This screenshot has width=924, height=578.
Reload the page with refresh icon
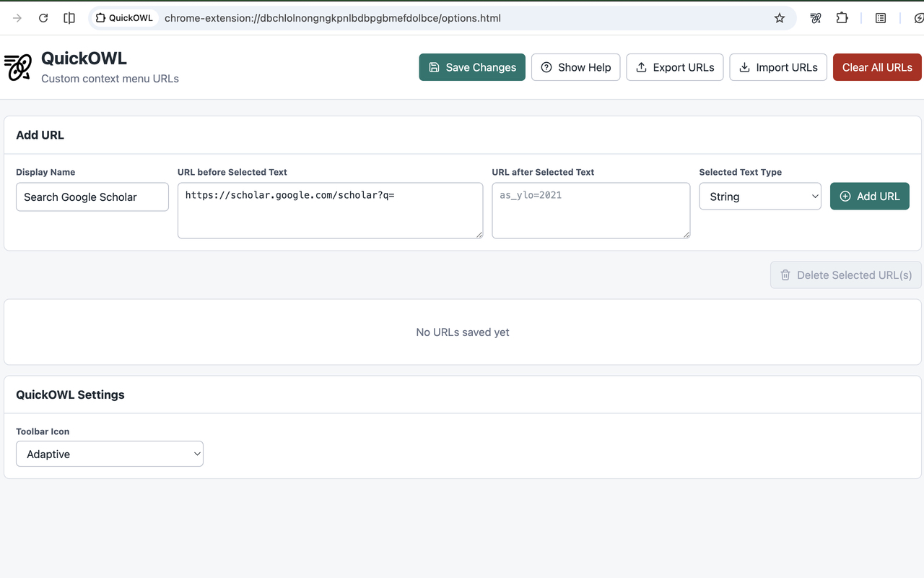click(x=43, y=18)
